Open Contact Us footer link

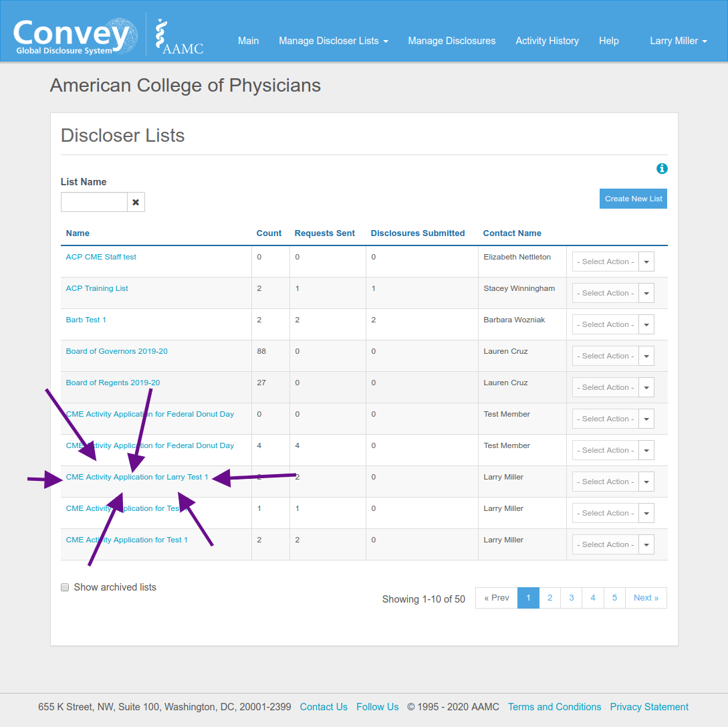[324, 707]
